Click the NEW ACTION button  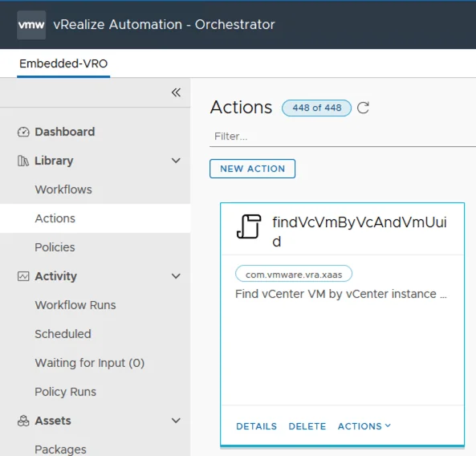coord(252,169)
